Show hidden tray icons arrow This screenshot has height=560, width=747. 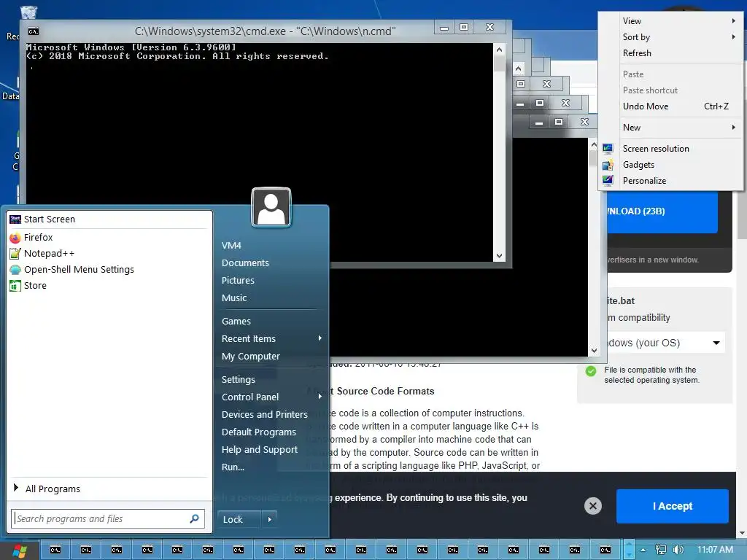tap(643, 550)
